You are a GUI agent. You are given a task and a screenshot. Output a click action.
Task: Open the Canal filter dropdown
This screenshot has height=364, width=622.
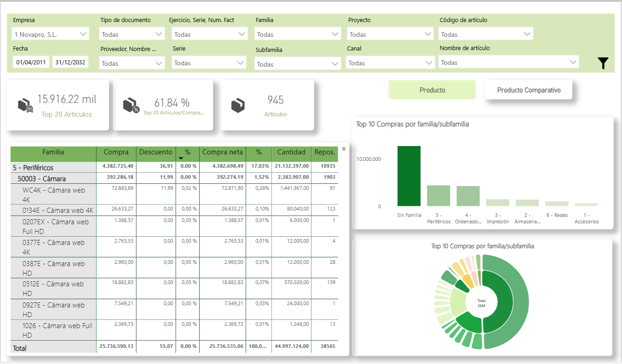(x=390, y=63)
